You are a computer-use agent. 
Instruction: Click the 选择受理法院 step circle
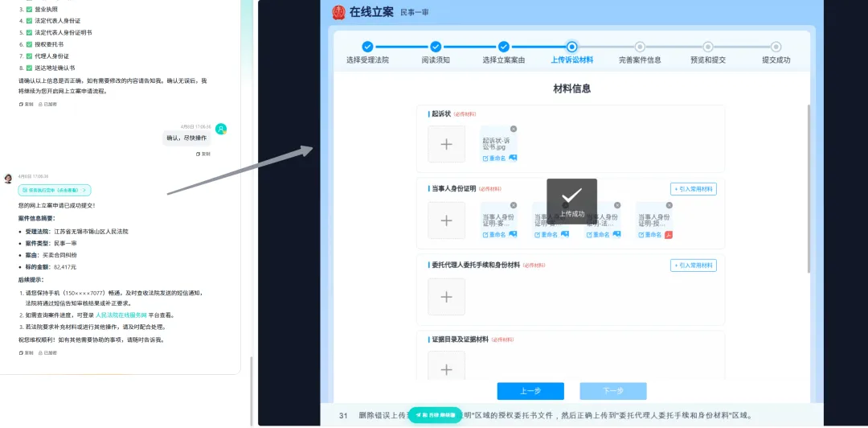click(x=367, y=47)
